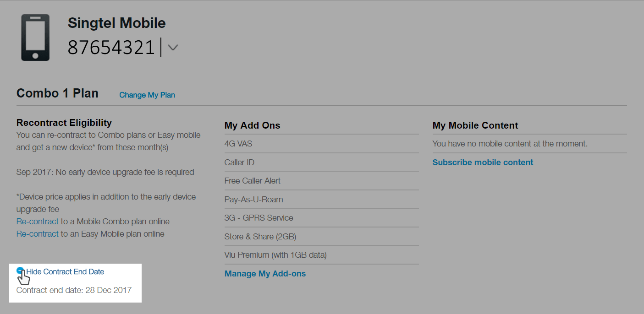Select Store & Share (2GB) add-on
Viewport: 644px width, 314px height.
tap(260, 237)
